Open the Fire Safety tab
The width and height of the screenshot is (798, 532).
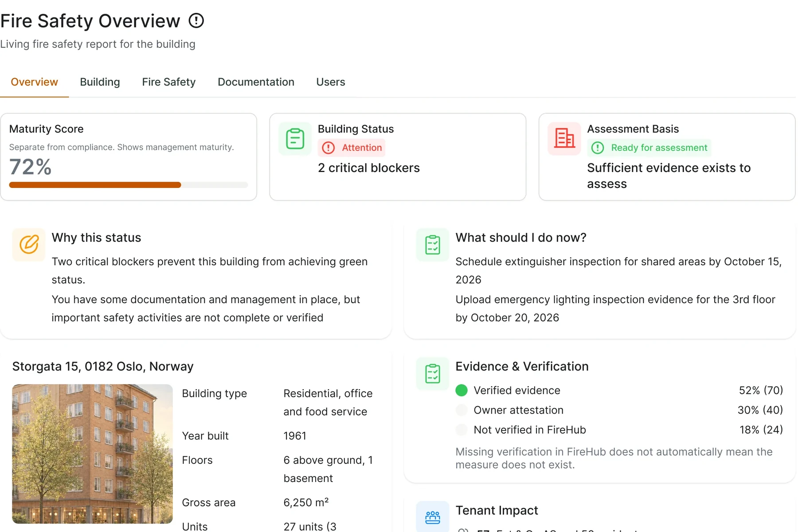tap(168, 82)
